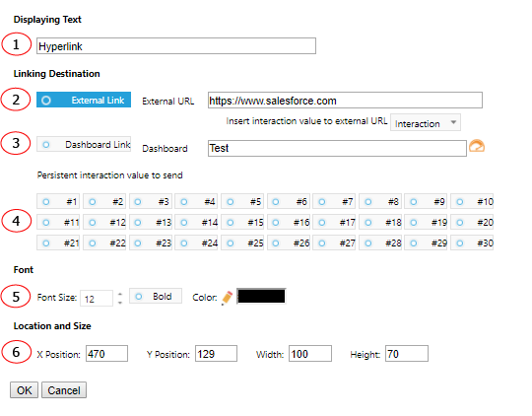
Task: Toggle persistent interaction value #26
Action: (x=288, y=243)
